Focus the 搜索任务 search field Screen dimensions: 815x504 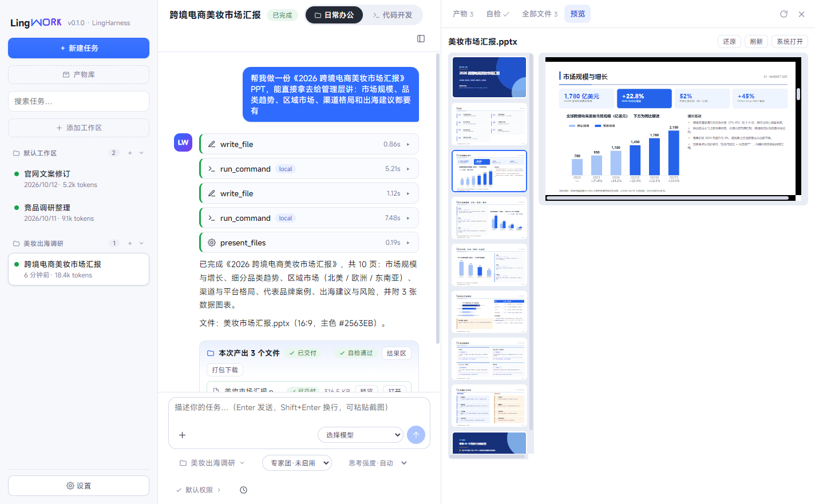[78, 101]
